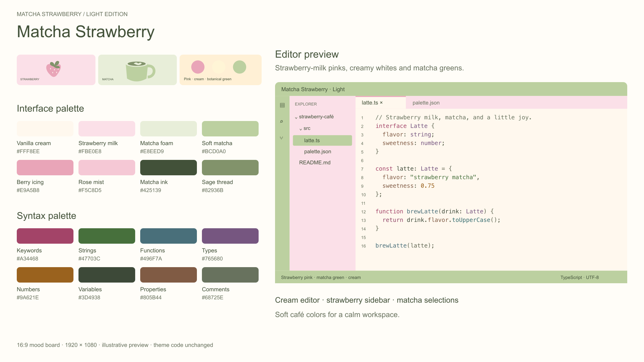Click the 'Matcha Strawberry · Light' title bar text
The image size is (644, 362).
(313, 89)
